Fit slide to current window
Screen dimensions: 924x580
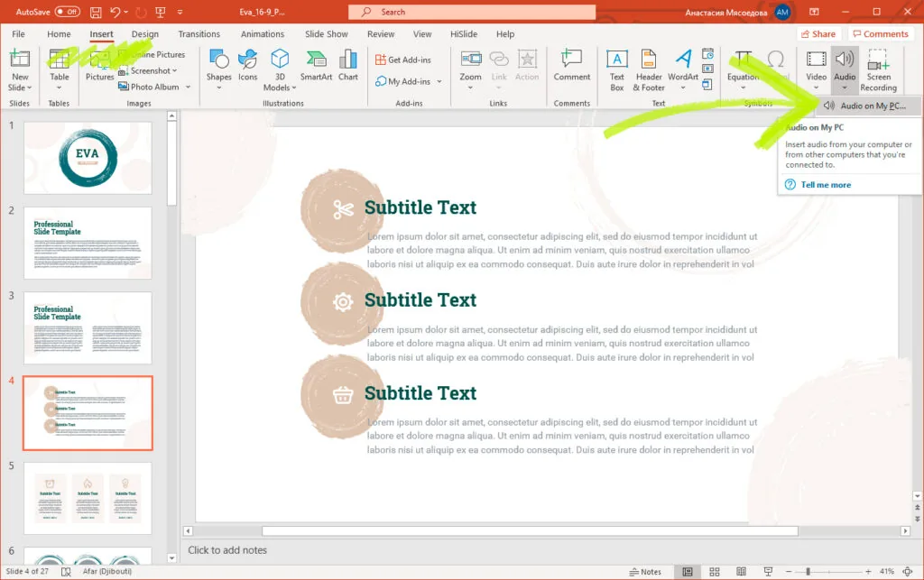(908, 572)
